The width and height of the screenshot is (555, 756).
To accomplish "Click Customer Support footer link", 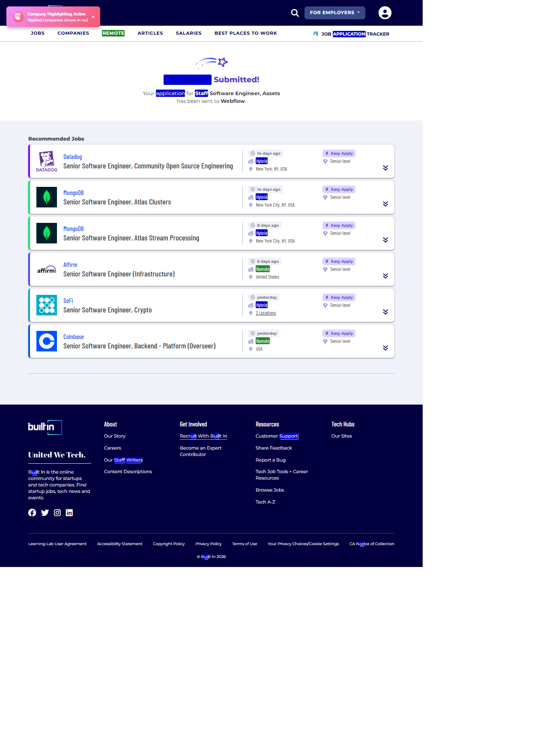I will 277,436.
